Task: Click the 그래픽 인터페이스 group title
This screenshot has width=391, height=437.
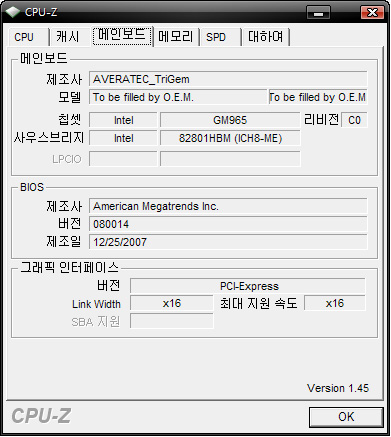Action: [69, 267]
